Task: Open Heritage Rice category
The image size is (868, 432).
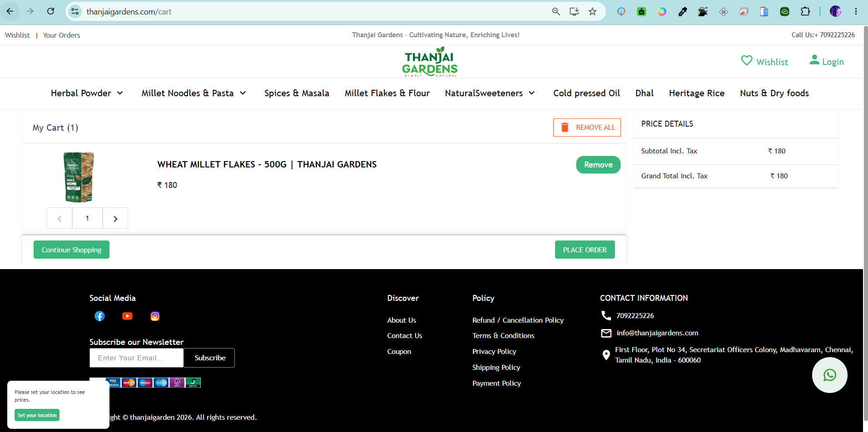Action: 697,93
